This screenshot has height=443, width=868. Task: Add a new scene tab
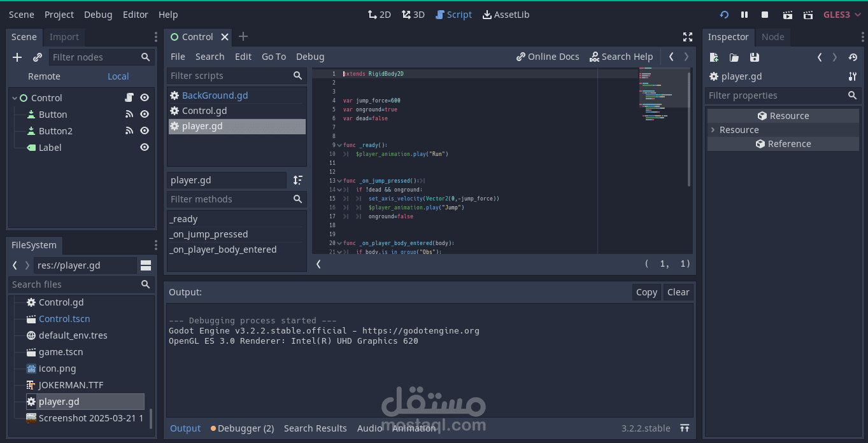243,37
